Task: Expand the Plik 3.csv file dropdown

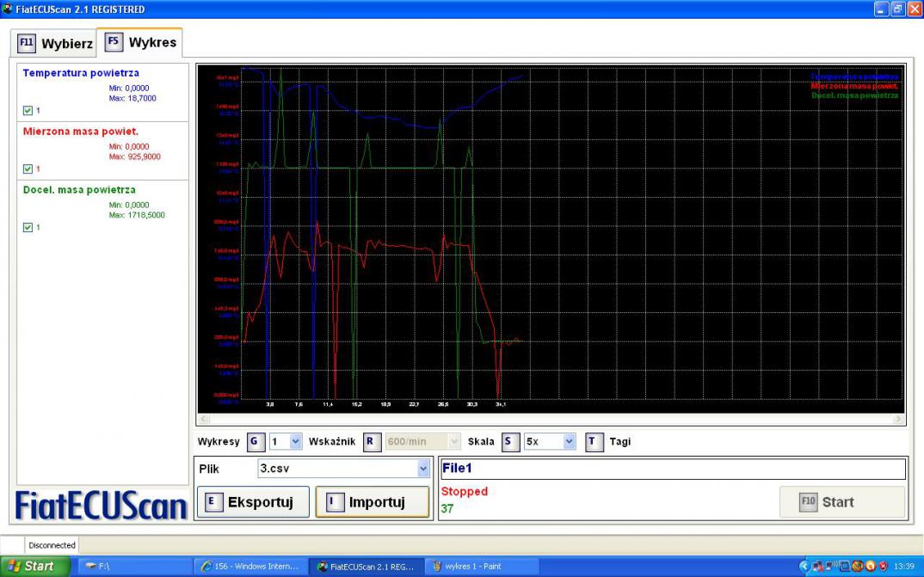Action: (422, 469)
